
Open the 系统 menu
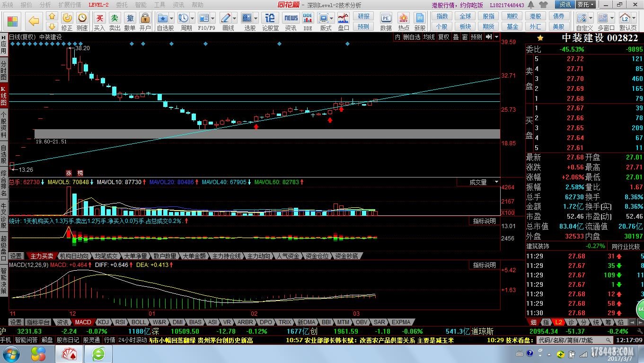pos(8,5)
